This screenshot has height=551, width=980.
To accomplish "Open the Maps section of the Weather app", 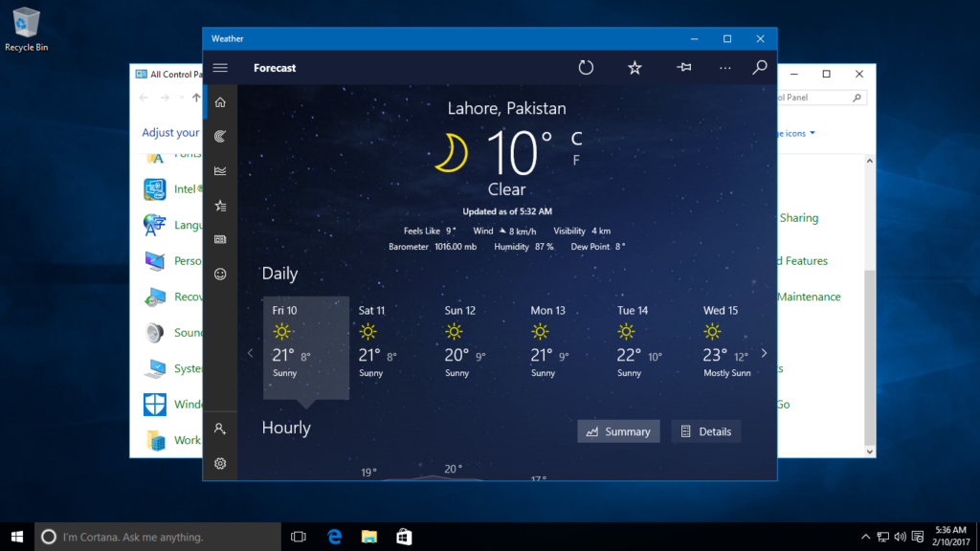I will click(220, 136).
